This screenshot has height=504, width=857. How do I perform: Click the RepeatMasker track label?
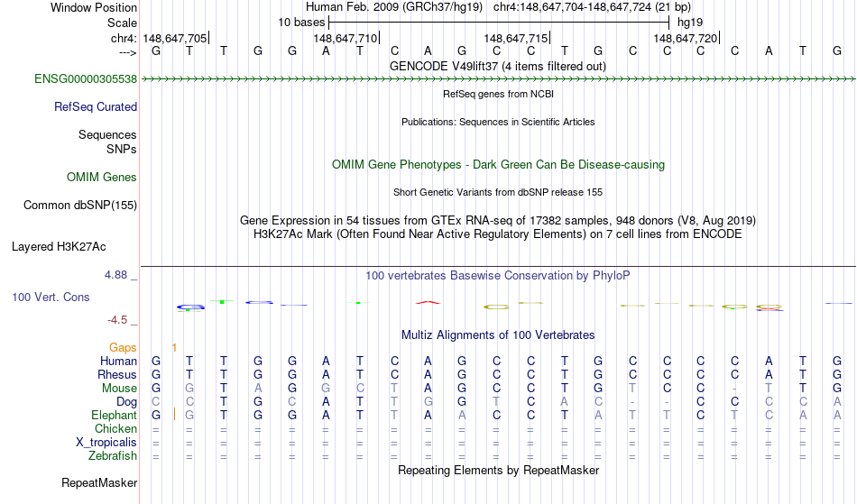(x=99, y=483)
